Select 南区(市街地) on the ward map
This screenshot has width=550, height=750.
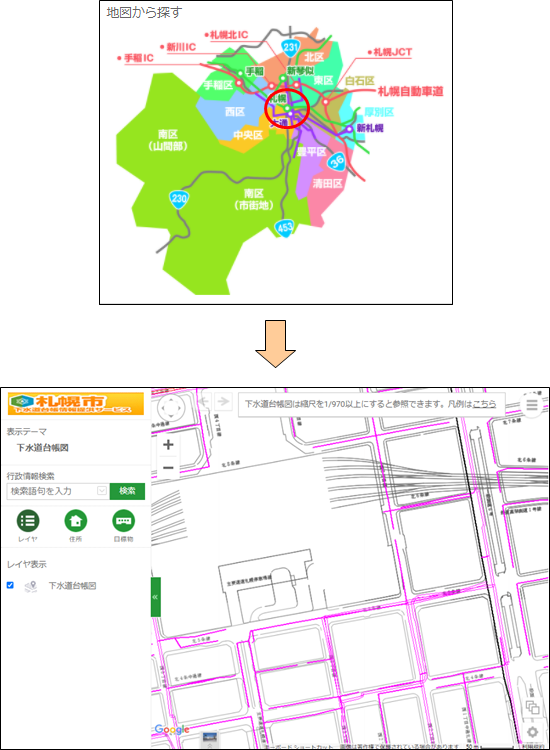point(254,199)
